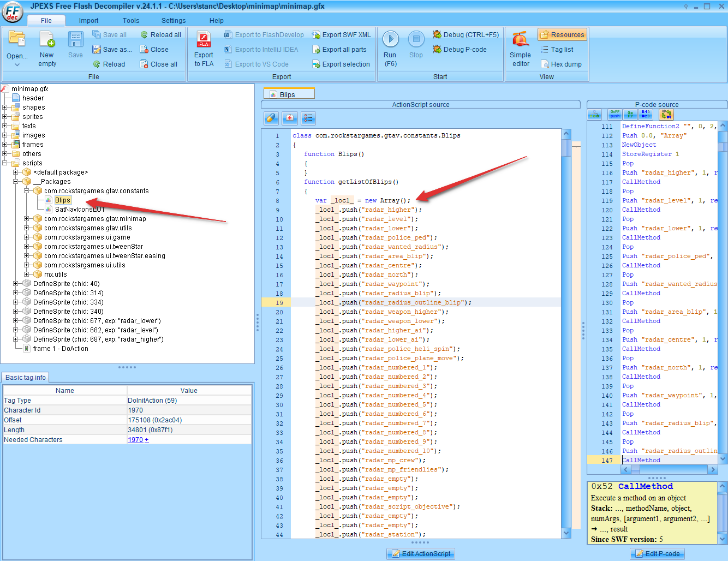
Task: Follow the 1970 Needed Characters link
Action: tap(135, 439)
